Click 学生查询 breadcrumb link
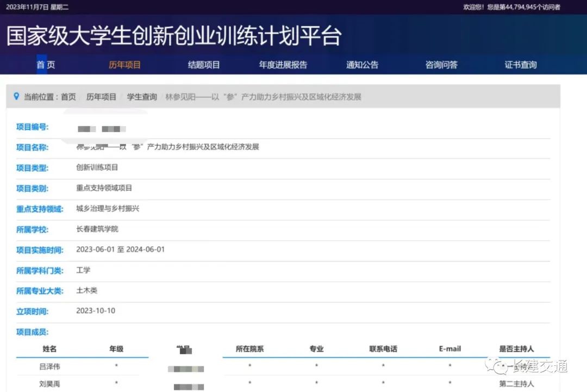 (x=142, y=97)
